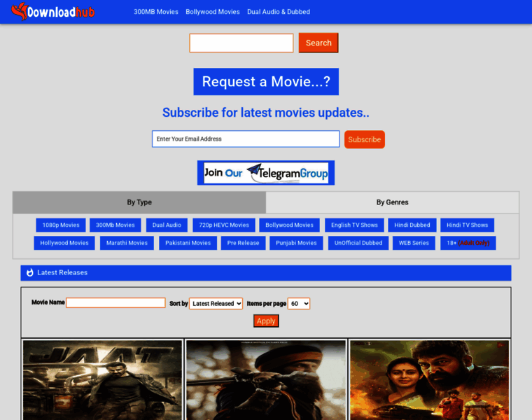Viewport: 532px width, 420px height.
Task: Click the Subscribe for latest movies updates heading
Action: tap(266, 113)
